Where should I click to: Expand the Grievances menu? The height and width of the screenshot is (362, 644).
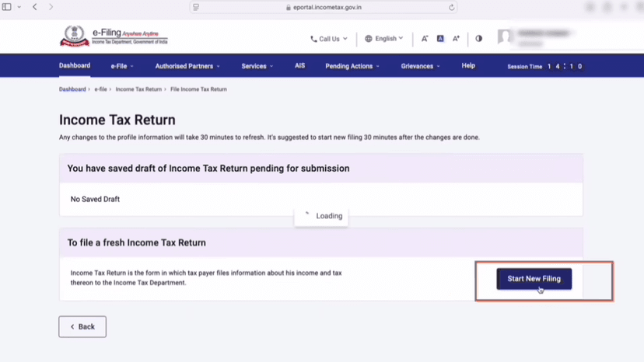(x=420, y=66)
